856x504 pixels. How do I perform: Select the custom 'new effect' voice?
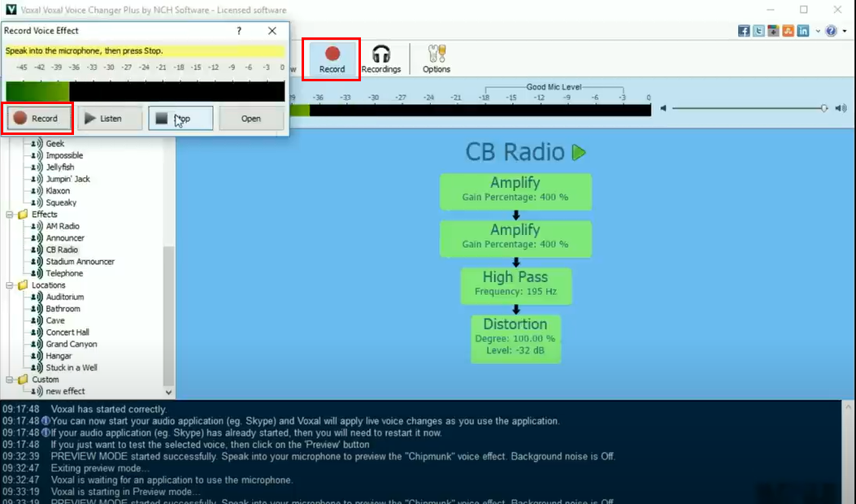pyautogui.click(x=66, y=391)
